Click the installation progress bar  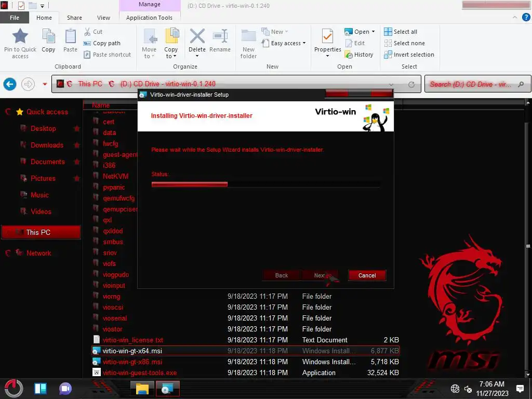coord(265,184)
